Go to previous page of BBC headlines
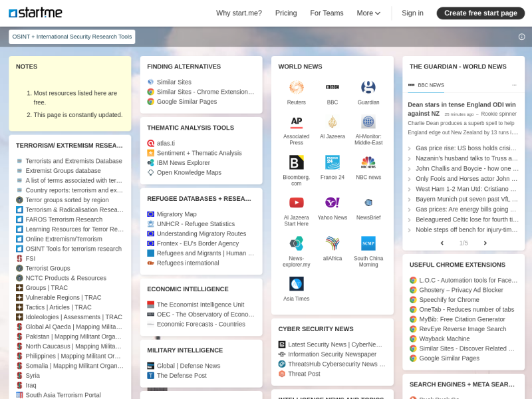The image size is (532, 399). pos(442,243)
